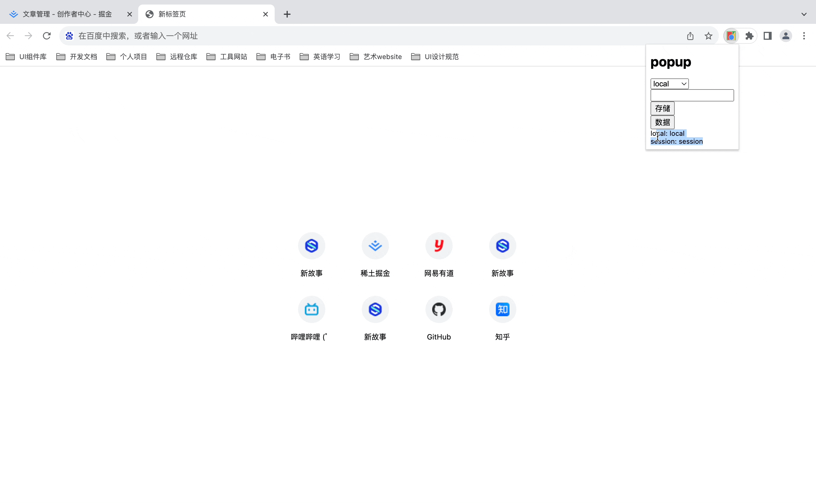Click the reload page icon
The width and height of the screenshot is (816, 504).
[47, 36]
